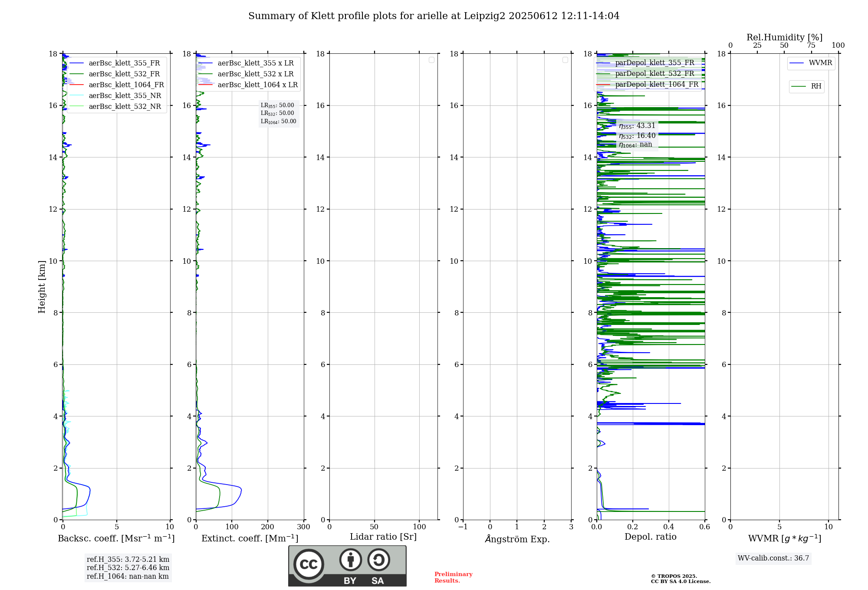This screenshot has height=590, width=868.
Task: Click the η355: 43.31 annotation
Action: (x=637, y=126)
